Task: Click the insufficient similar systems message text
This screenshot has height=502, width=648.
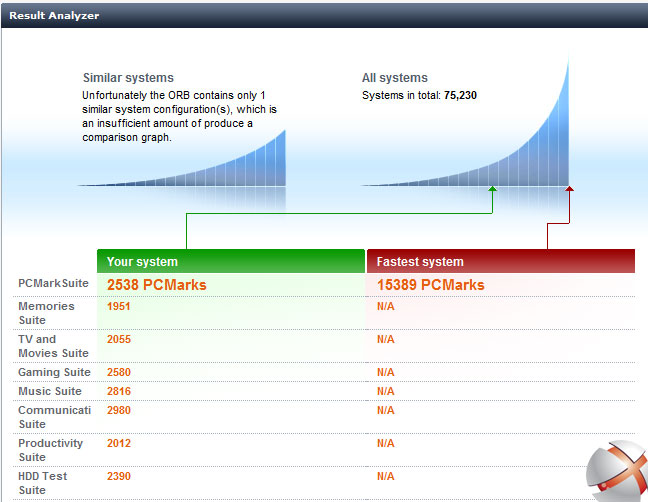Action: tap(179, 117)
